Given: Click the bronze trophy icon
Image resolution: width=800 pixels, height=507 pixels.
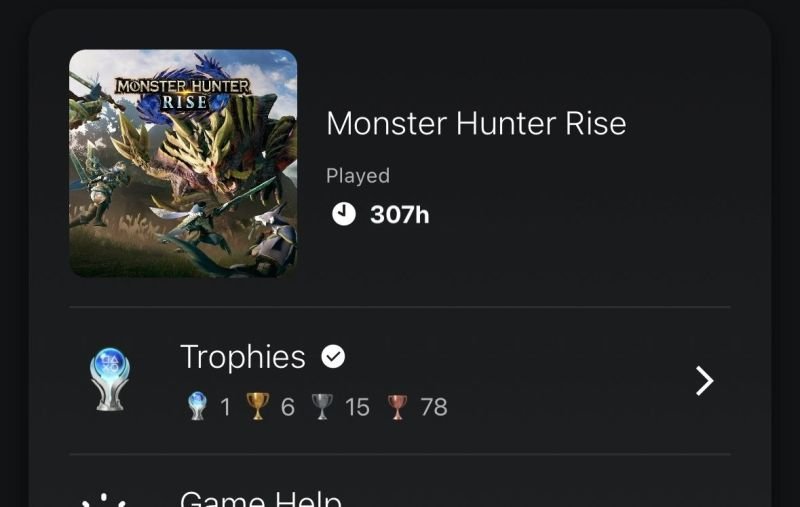Looking at the screenshot, I should click(397, 407).
